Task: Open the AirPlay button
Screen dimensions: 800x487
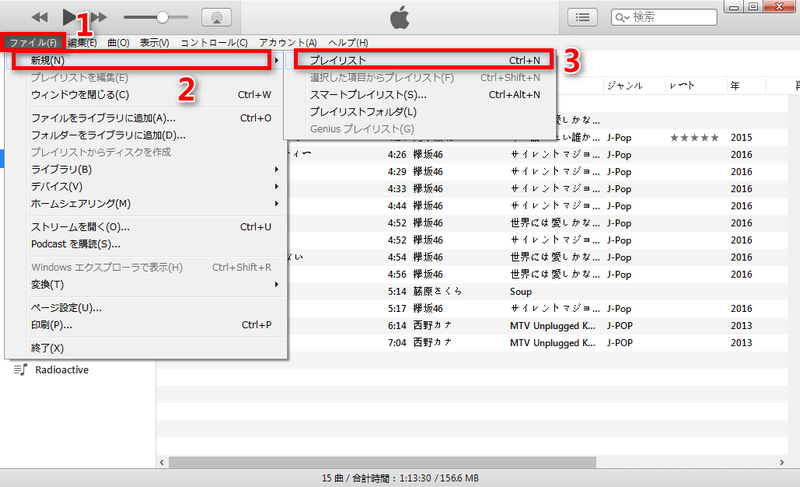Action: pyautogui.click(x=216, y=17)
